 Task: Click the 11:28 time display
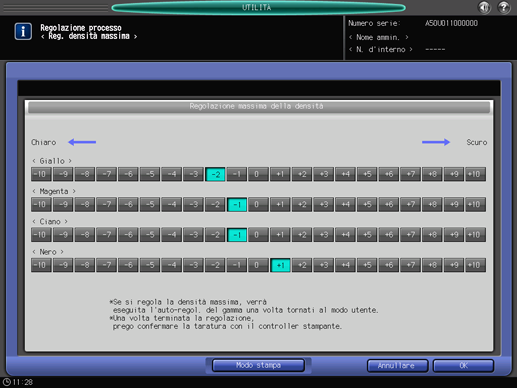point(23,382)
